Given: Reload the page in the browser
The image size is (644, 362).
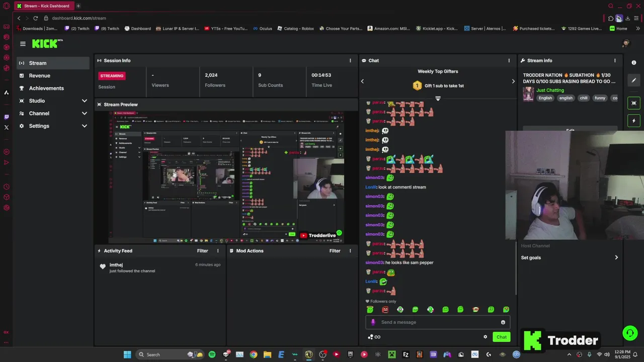Looking at the screenshot, I should click(x=35, y=18).
